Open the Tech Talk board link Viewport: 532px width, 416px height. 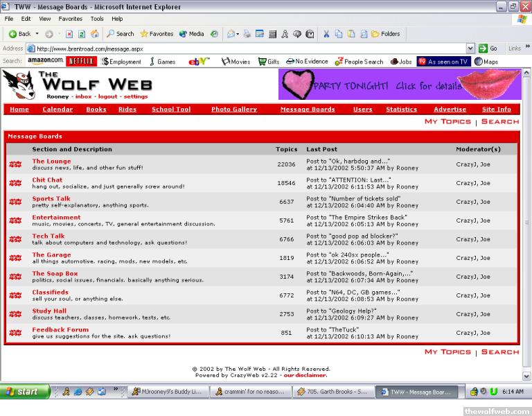[x=48, y=236]
